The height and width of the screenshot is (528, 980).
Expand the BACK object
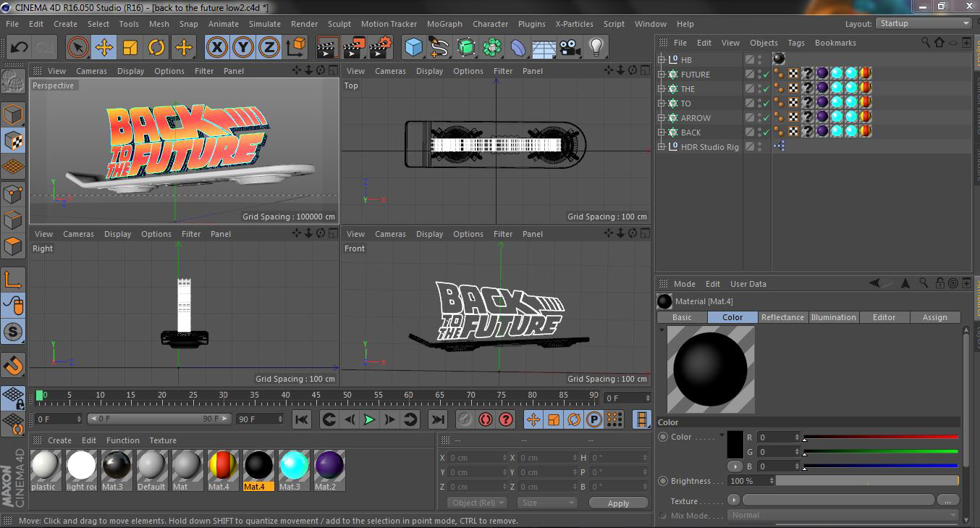pyautogui.click(x=661, y=133)
